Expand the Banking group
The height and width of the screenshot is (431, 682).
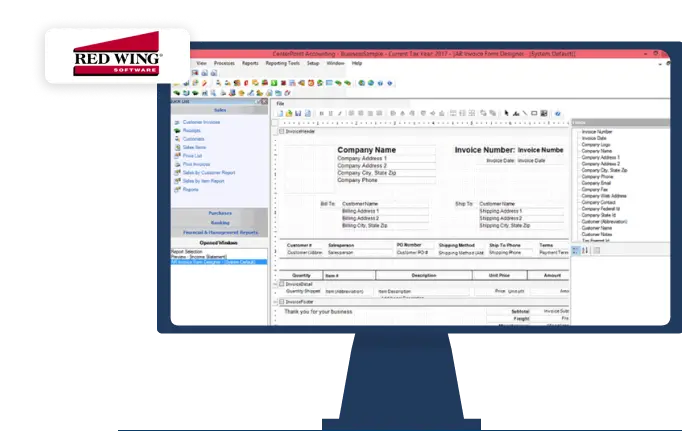[x=220, y=223]
